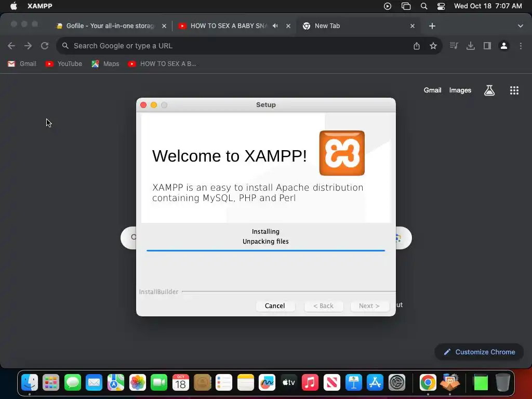Open YouTube bookmark in bookmarks bar
Screen dimensions: 532x399
point(64,64)
